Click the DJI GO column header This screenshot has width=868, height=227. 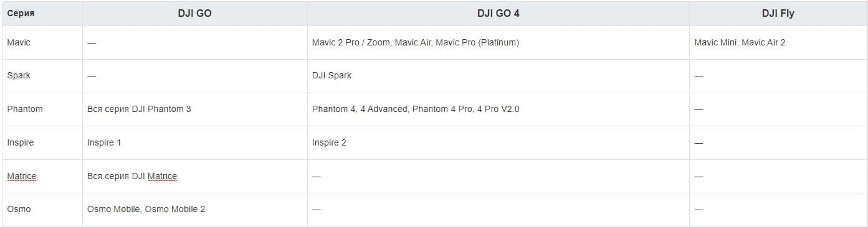(x=194, y=13)
